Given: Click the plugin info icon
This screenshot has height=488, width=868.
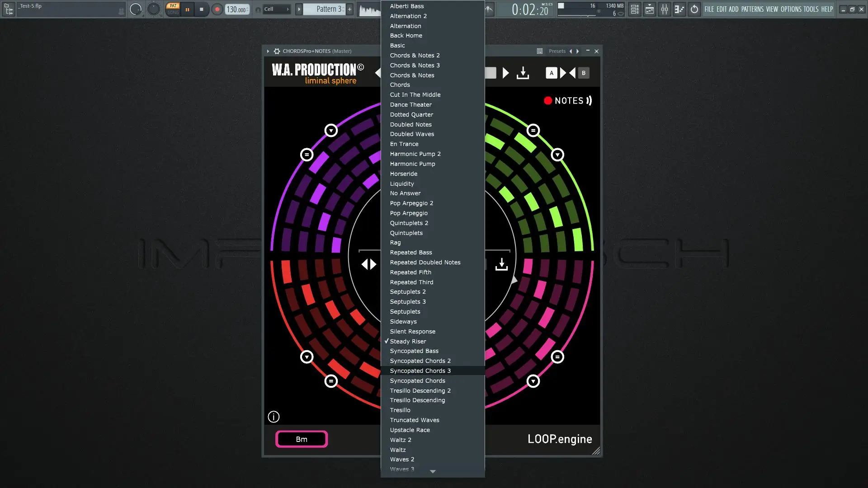Looking at the screenshot, I should coord(274,417).
